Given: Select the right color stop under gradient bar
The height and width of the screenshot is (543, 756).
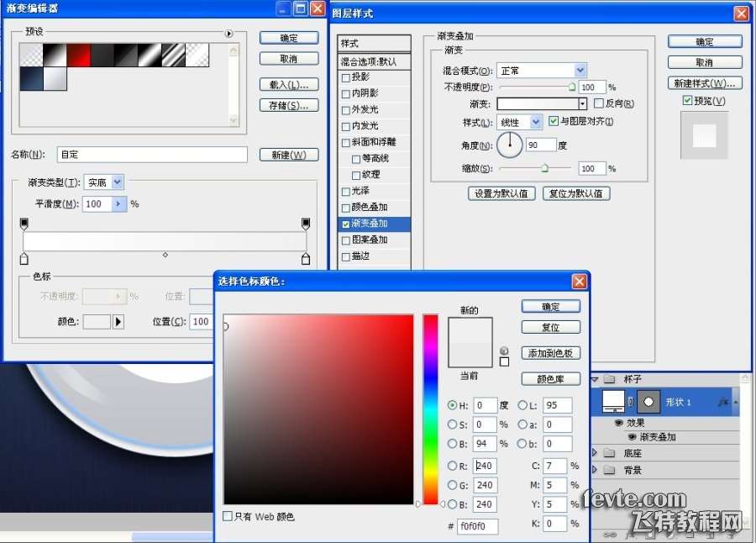Looking at the screenshot, I should [306, 258].
